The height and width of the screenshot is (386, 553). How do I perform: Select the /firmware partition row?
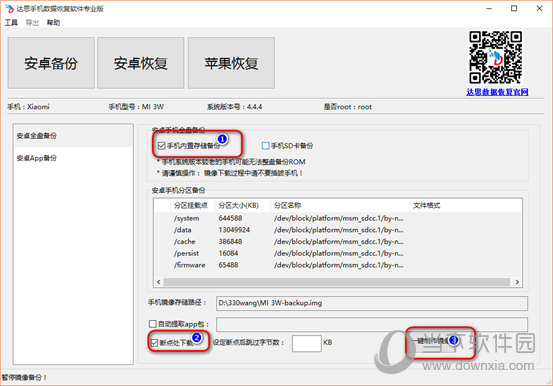[338, 265]
